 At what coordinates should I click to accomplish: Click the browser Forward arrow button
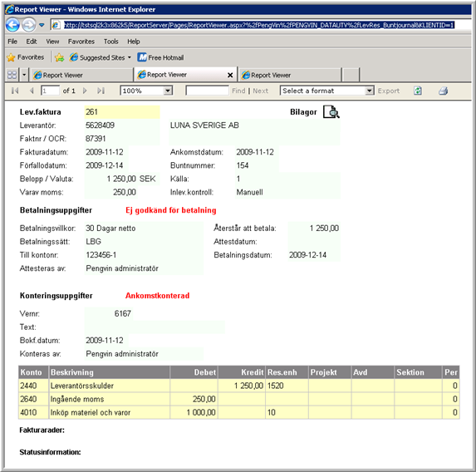(x=29, y=25)
